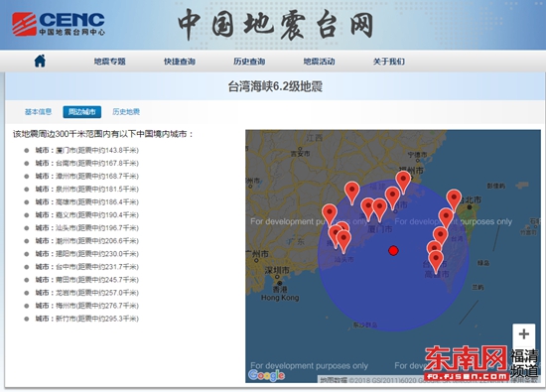Click the 新竹市 city entry in list
The height and width of the screenshot is (392, 546).
click(x=87, y=319)
